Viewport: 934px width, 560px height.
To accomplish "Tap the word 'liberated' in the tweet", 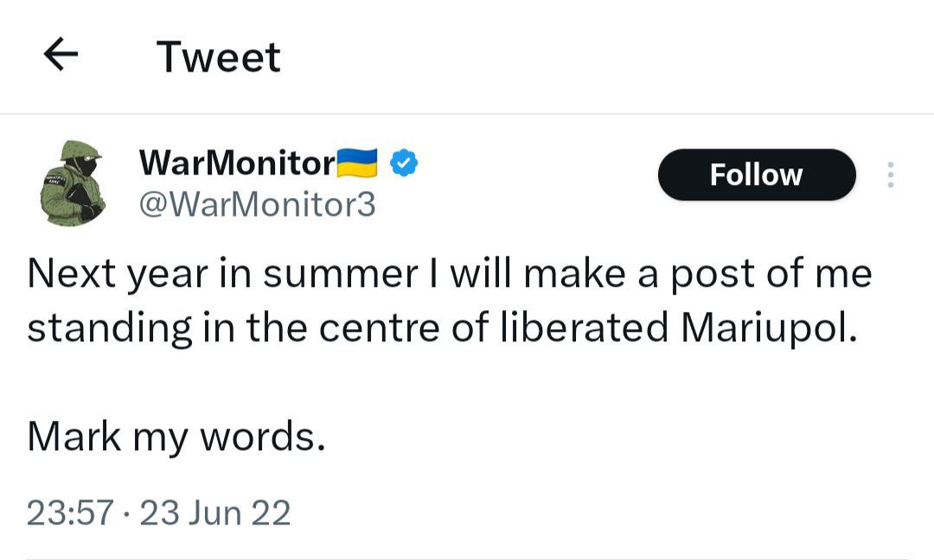I will coord(585,328).
